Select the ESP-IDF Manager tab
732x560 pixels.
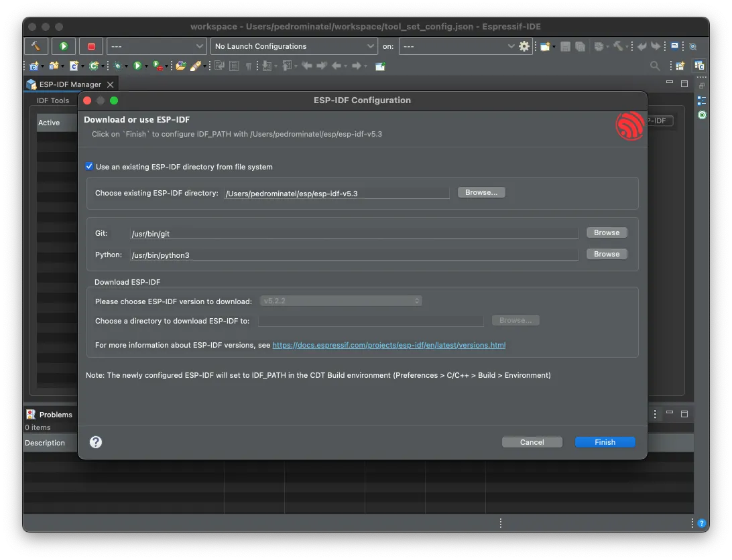pos(70,84)
